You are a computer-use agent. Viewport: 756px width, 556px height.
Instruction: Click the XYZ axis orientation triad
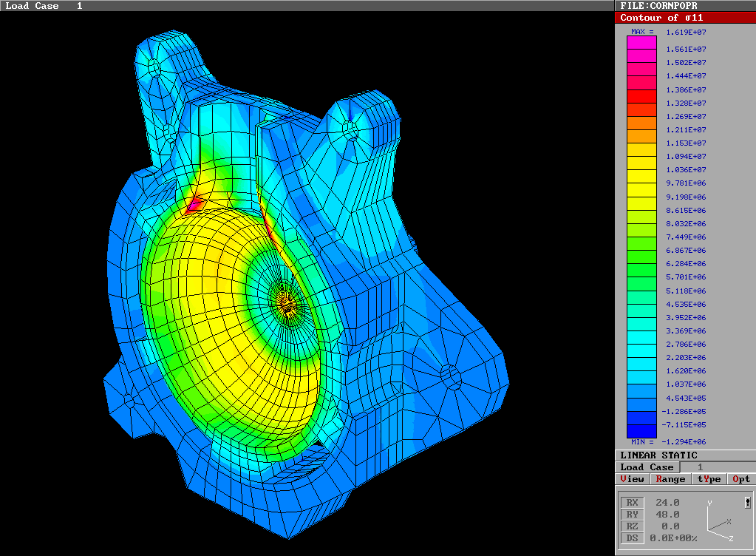(715, 522)
